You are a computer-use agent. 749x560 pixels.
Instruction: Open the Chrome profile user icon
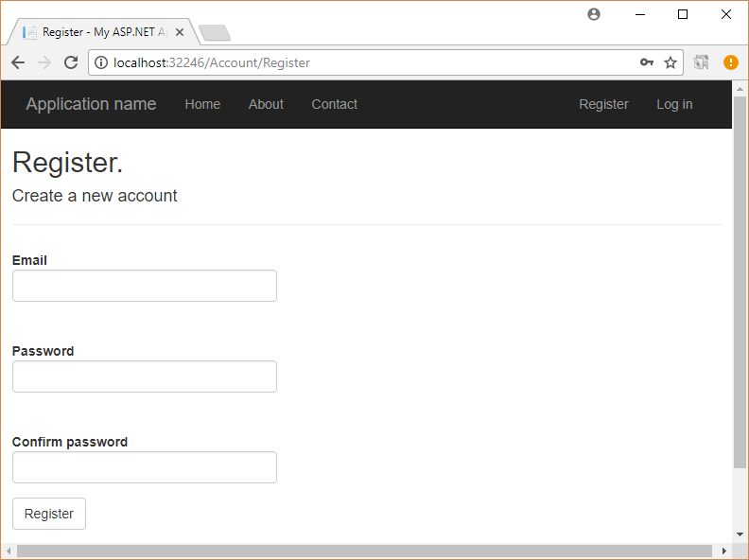594,14
